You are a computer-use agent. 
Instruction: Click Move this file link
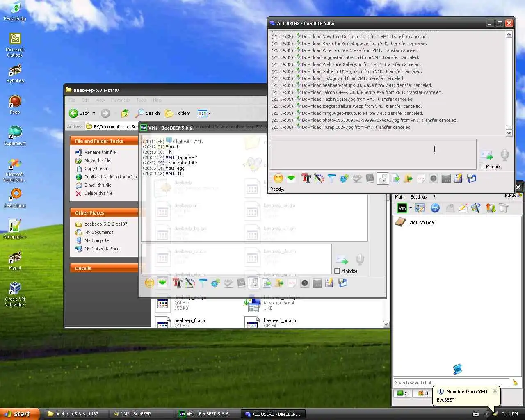(x=97, y=160)
